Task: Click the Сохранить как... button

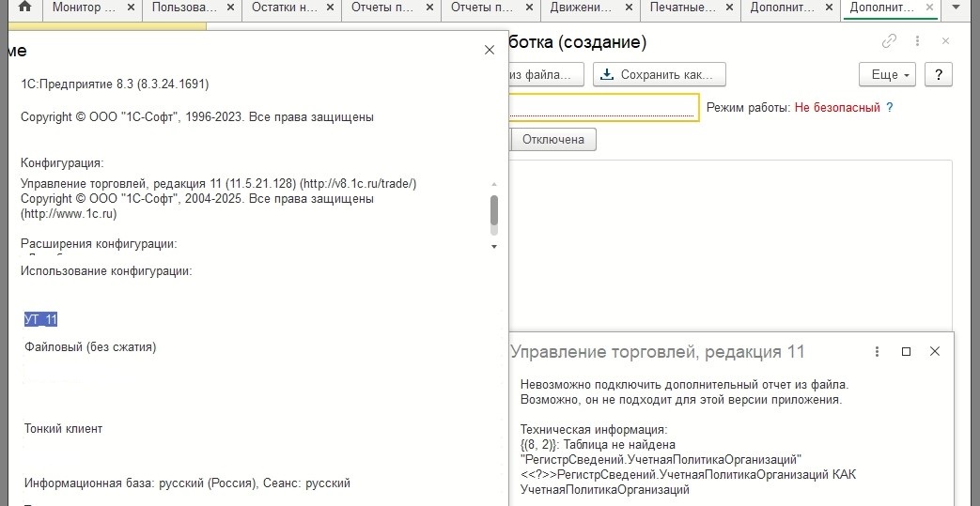Action: click(x=659, y=74)
